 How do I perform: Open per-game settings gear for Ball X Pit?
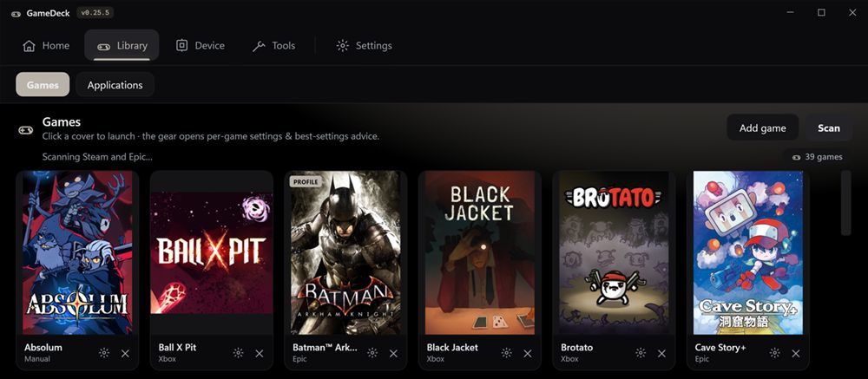238,353
